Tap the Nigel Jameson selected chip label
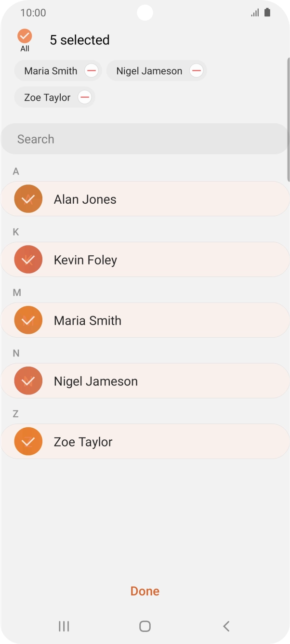The height and width of the screenshot is (644, 290). tap(149, 71)
